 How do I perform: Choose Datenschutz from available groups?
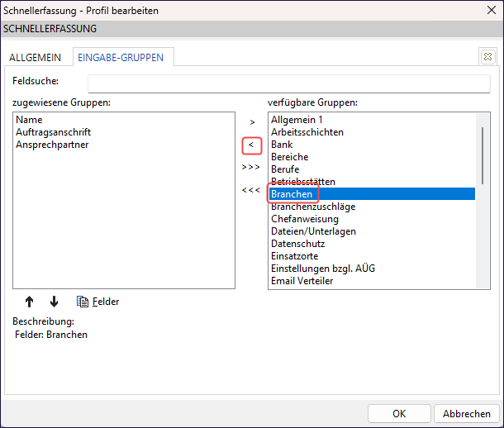297,244
